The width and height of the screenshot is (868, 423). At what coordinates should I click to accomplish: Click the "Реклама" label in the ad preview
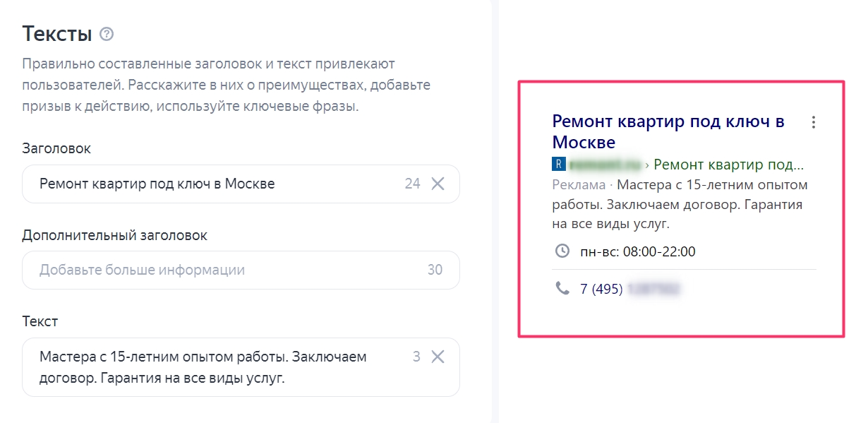point(578,185)
